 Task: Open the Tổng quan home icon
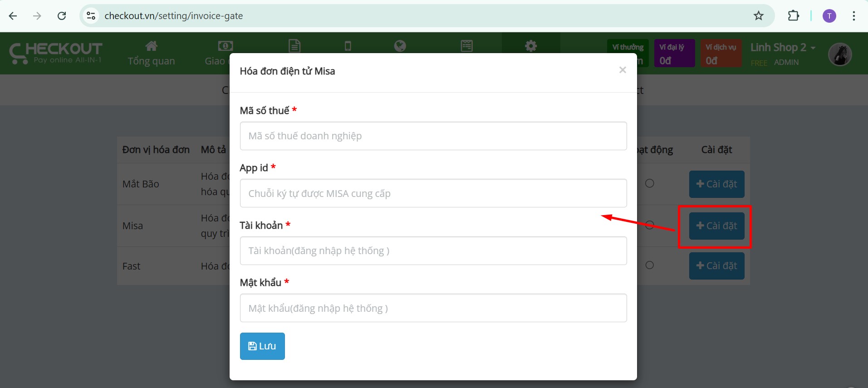click(x=151, y=46)
